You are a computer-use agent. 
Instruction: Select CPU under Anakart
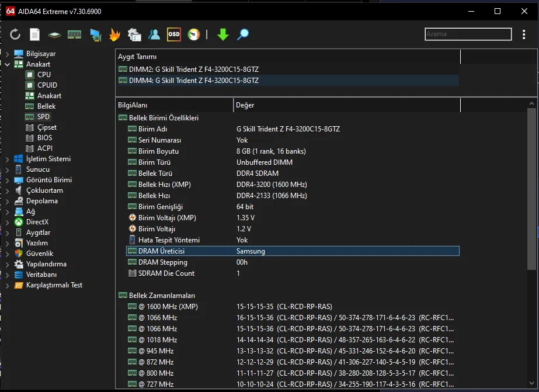[x=44, y=75]
